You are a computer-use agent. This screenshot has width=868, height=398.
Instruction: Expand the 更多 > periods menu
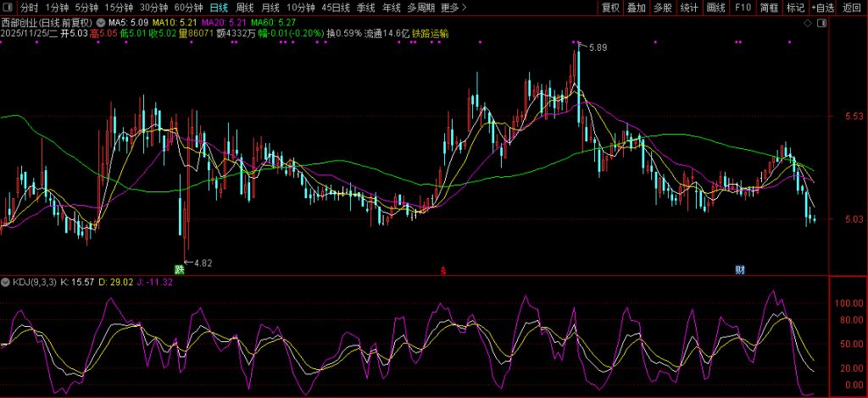coord(454,8)
